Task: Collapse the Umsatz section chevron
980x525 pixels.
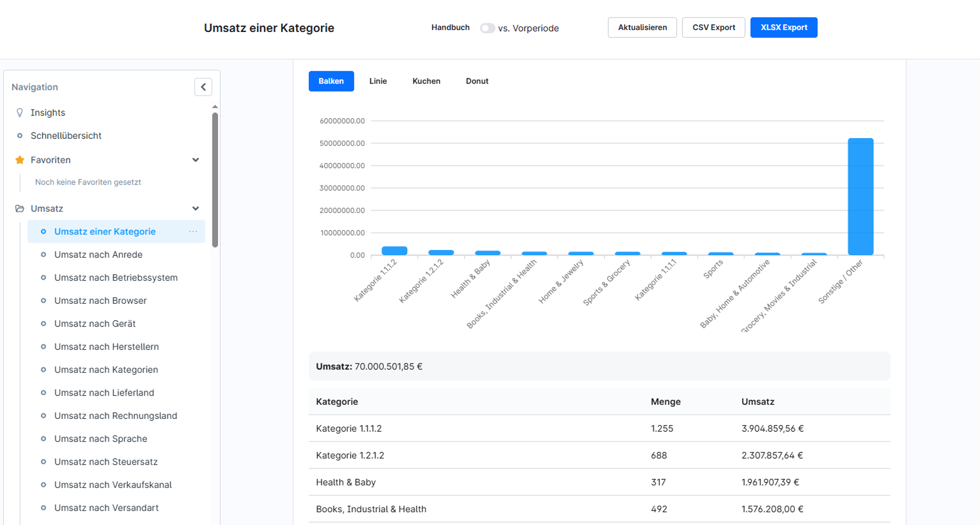Action: click(195, 209)
